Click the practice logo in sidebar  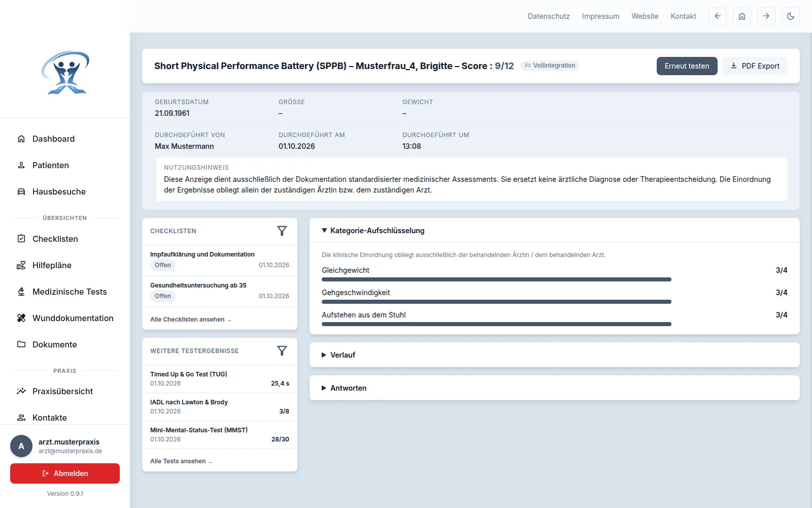click(65, 73)
